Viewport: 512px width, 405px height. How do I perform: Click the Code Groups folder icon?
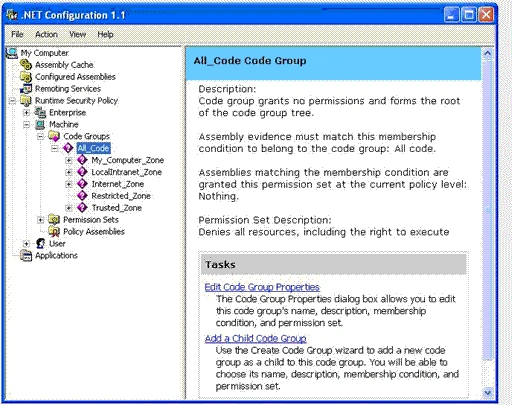54,136
